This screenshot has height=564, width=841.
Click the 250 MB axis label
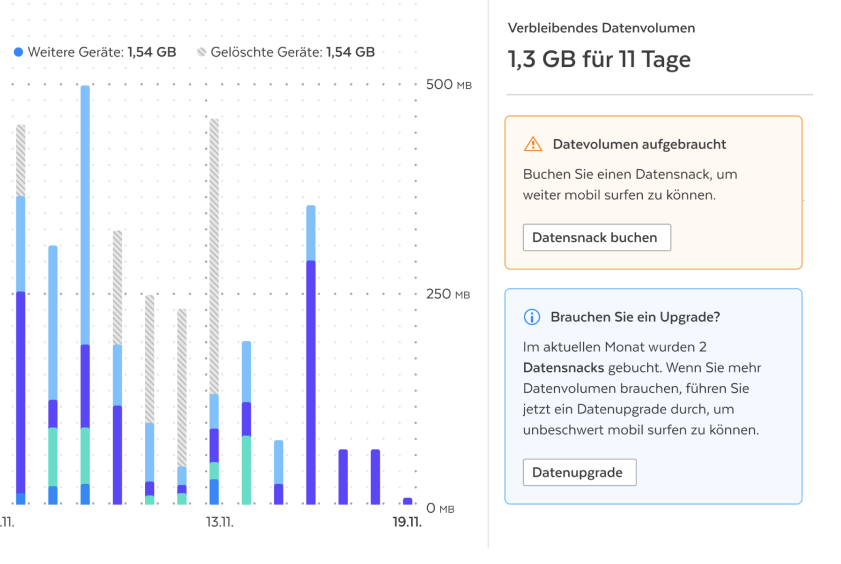pyautogui.click(x=448, y=295)
